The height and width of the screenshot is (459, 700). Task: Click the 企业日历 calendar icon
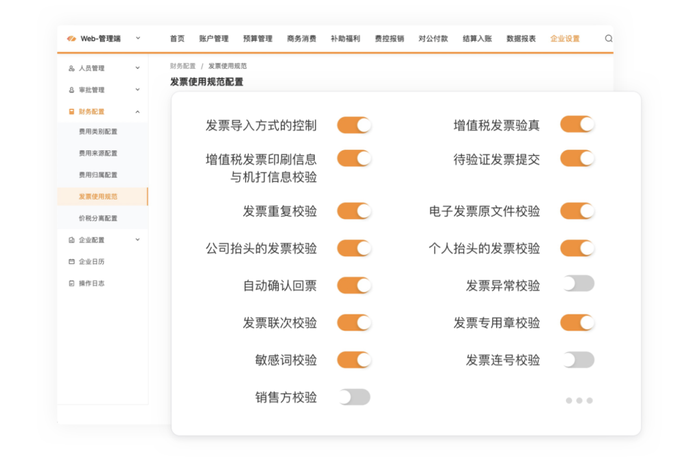point(71,262)
